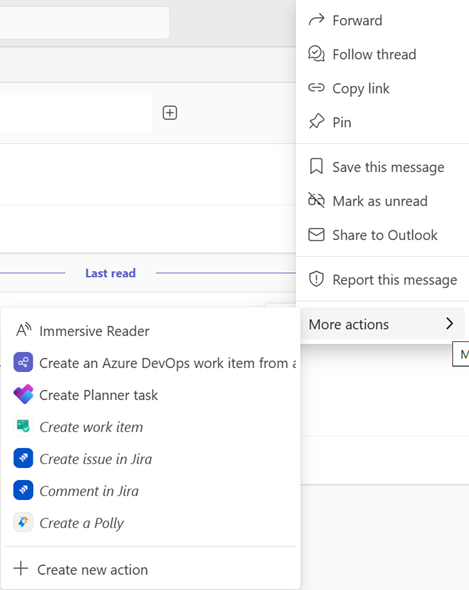Screen dimensions: 469x590
Task: Select Share to Outlook option
Action: pyautogui.click(x=383, y=235)
